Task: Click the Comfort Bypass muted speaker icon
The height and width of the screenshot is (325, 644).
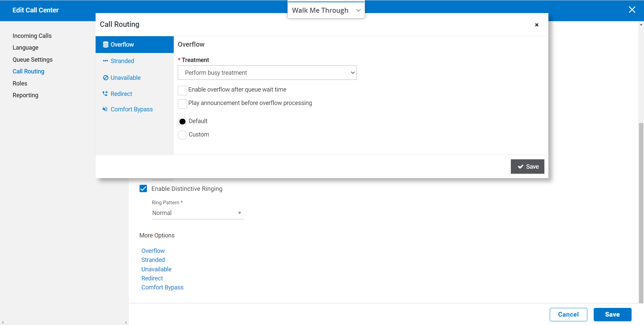Action: pos(105,109)
